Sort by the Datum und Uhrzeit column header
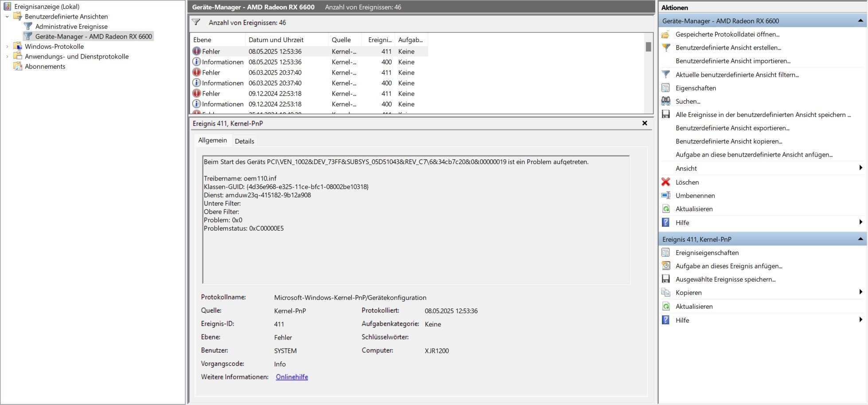Image resolution: width=868 pixels, height=405 pixels. 287,39
